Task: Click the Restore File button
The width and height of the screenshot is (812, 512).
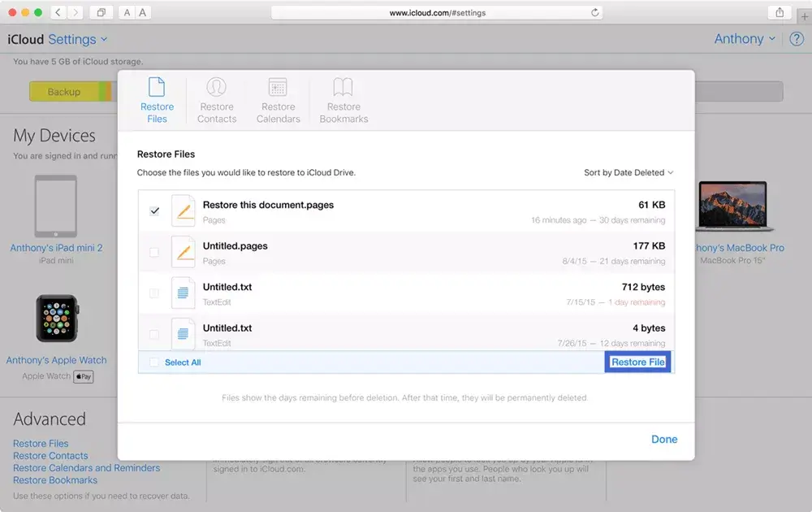Action: coord(637,362)
